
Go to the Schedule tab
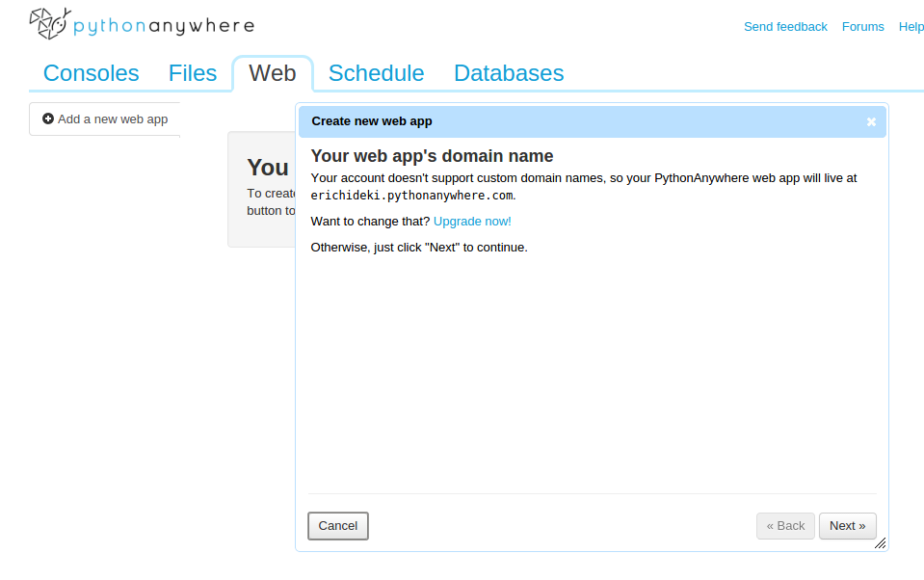pos(376,73)
